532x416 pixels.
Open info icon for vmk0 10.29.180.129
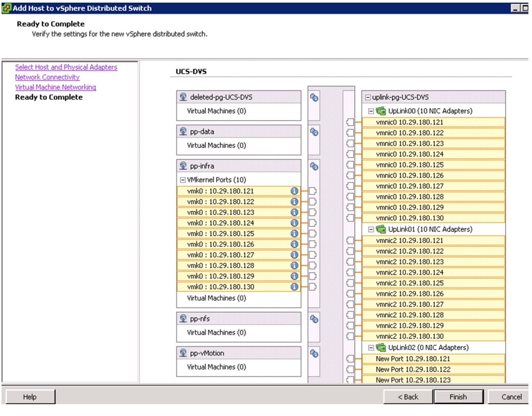tap(294, 276)
